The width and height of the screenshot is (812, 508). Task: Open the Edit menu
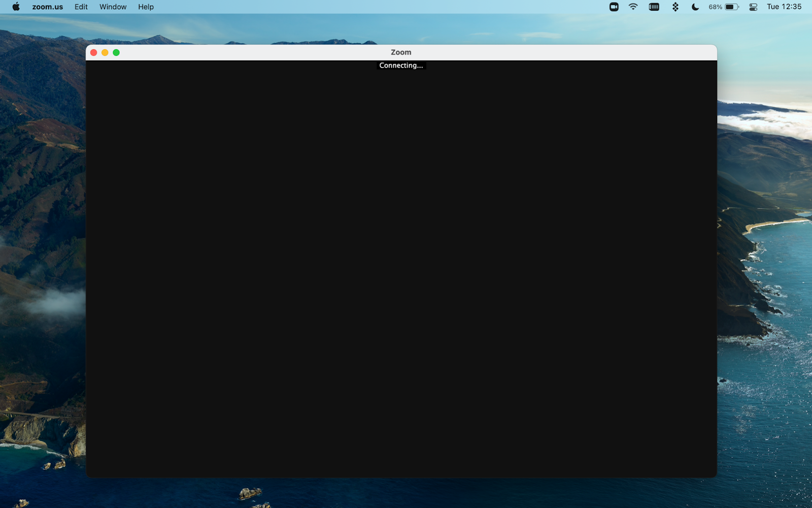point(81,7)
